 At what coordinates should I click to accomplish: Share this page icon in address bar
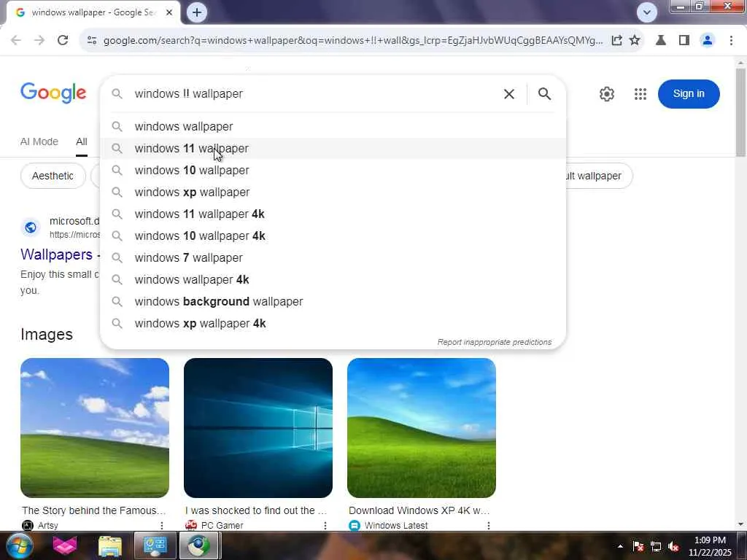616,41
